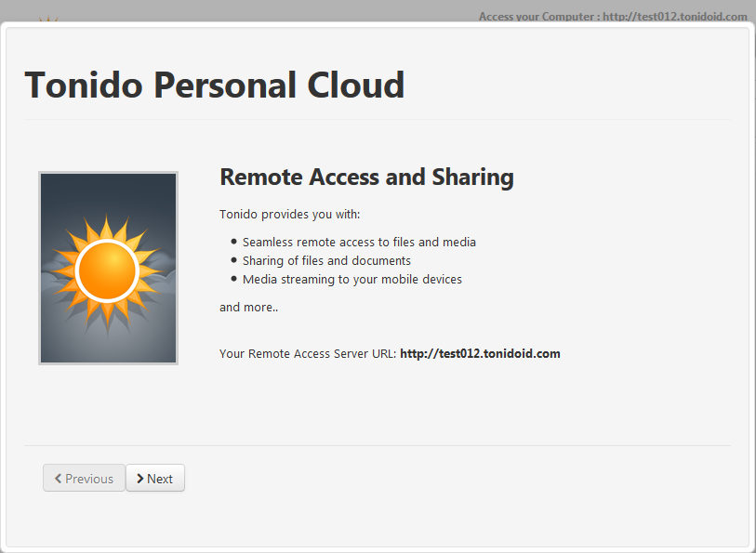Click the 'and more..' text
The image size is (756, 553).
click(249, 308)
